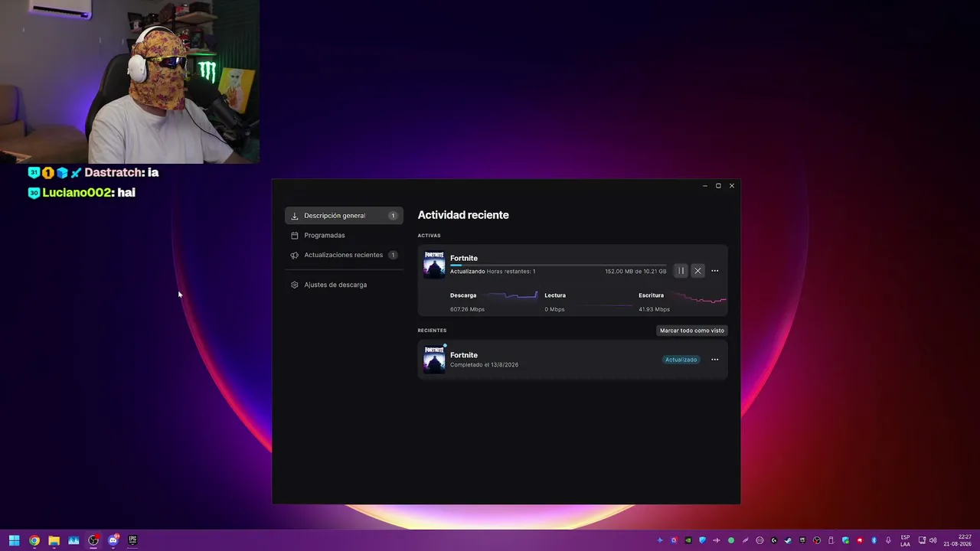Click the ESP LAA language indicator
Viewport: 980px width, 551px height.
(906, 540)
